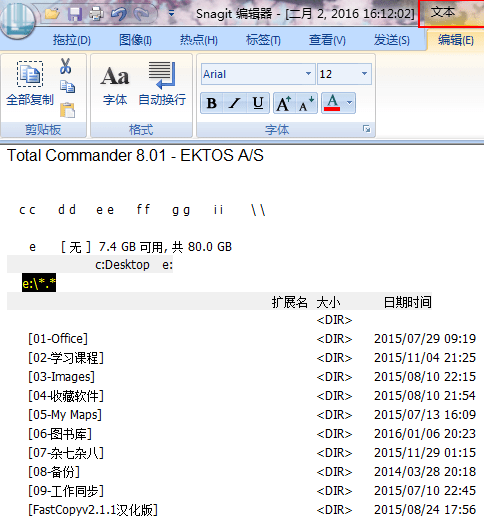Click the 'd d' drive text
484x522 pixels.
coord(67,210)
